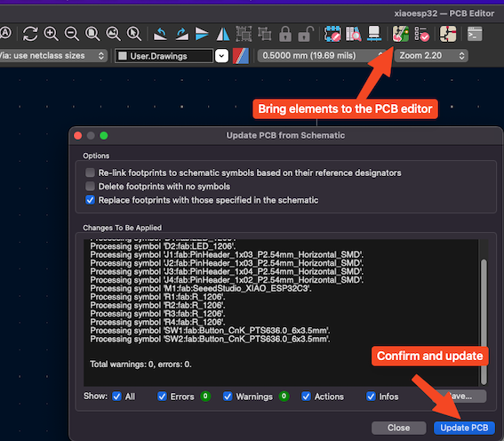Mirror selection vertically with the flat triangle icon
This screenshot has height=441, width=504.
pyautogui.click(x=202, y=34)
